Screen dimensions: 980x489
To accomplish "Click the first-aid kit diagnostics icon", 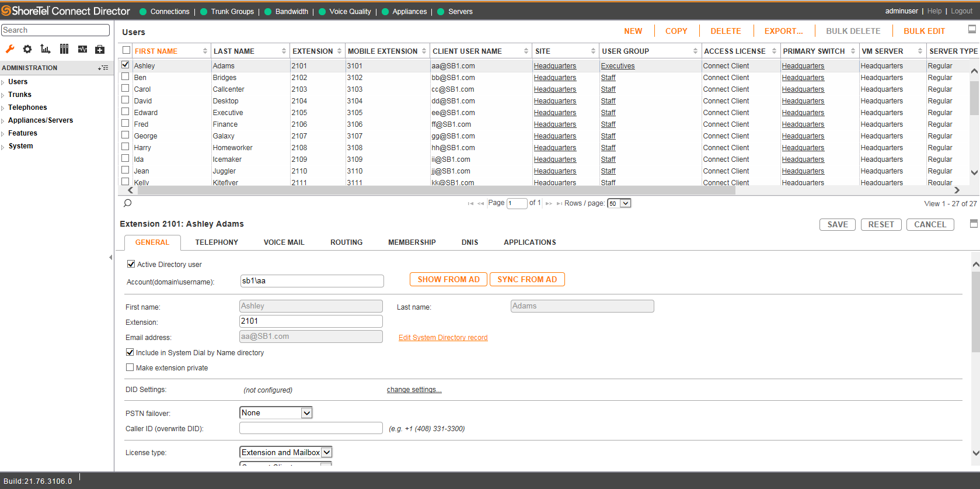I will coord(100,49).
